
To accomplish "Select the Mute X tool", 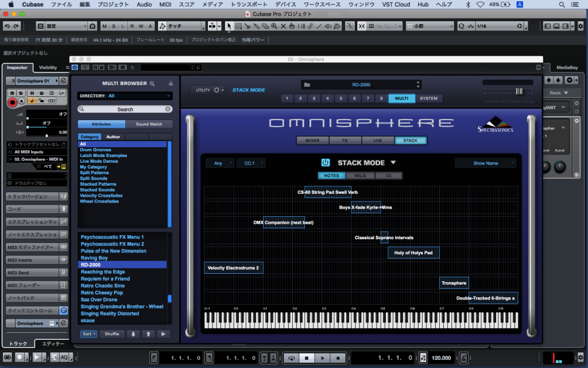I will click(283, 26).
